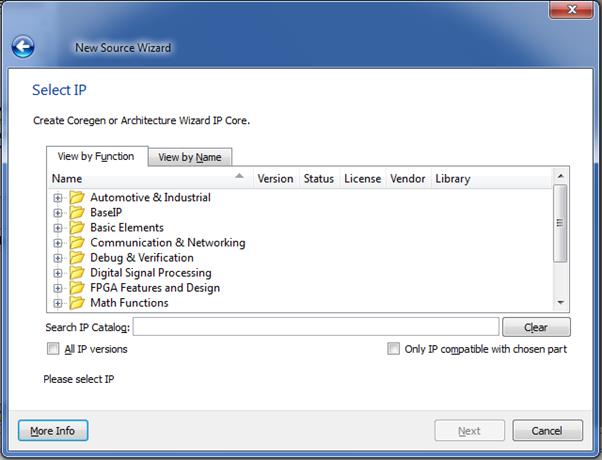Switch to the View by Name tab
Image resolution: width=602 pixels, height=460 pixels.
tap(190, 157)
